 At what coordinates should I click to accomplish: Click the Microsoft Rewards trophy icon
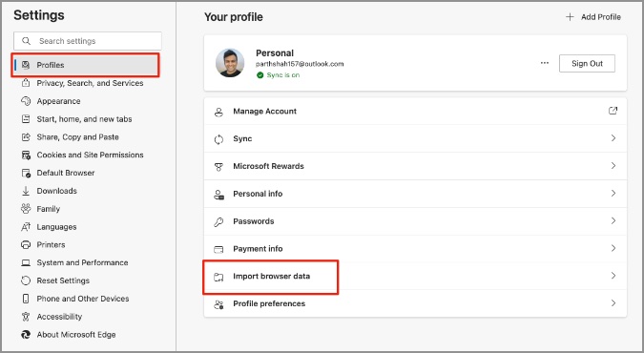pyautogui.click(x=218, y=167)
